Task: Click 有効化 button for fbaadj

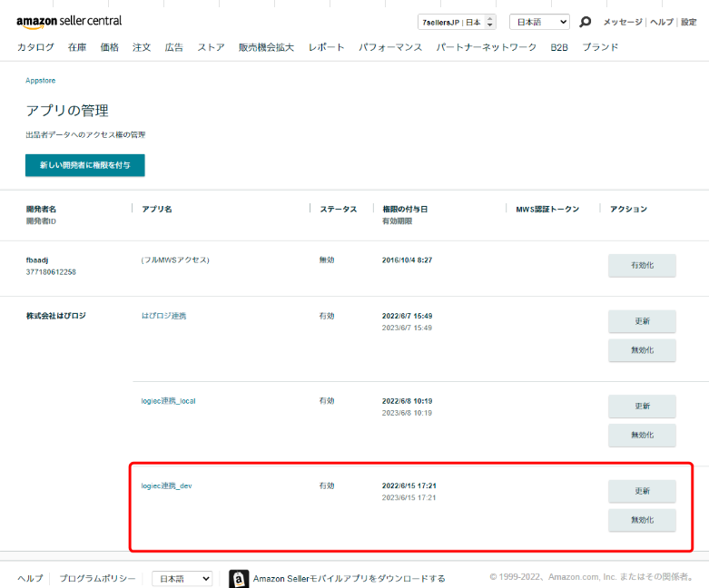Action: pos(642,265)
